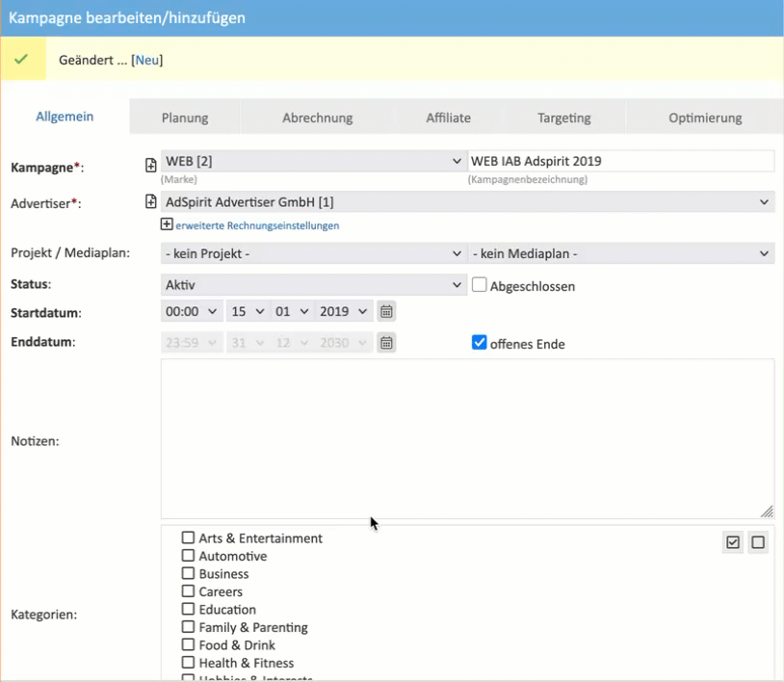Open the AdSpirit Advertiser GmbH dropdown
Screen dimensions: 784x682
[x=467, y=202]
